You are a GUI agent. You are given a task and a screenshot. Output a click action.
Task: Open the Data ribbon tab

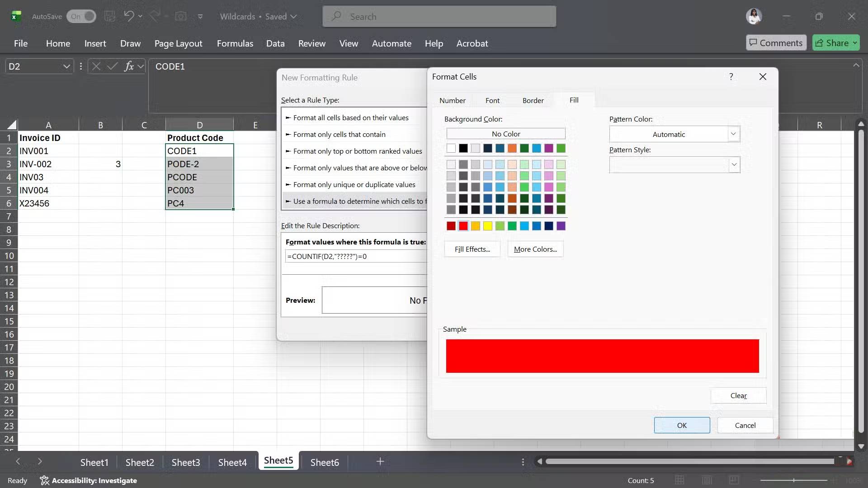coord(275,43)
